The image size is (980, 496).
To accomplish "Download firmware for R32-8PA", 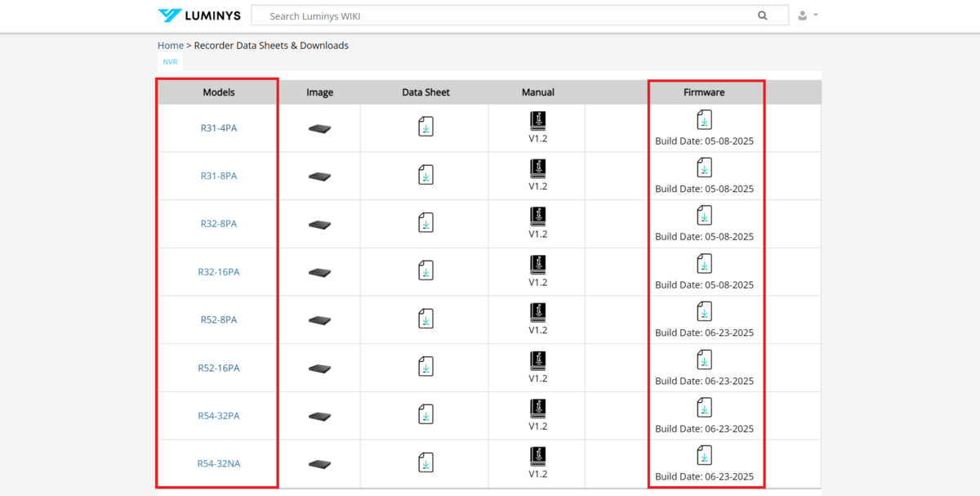I will pos(704,216).
